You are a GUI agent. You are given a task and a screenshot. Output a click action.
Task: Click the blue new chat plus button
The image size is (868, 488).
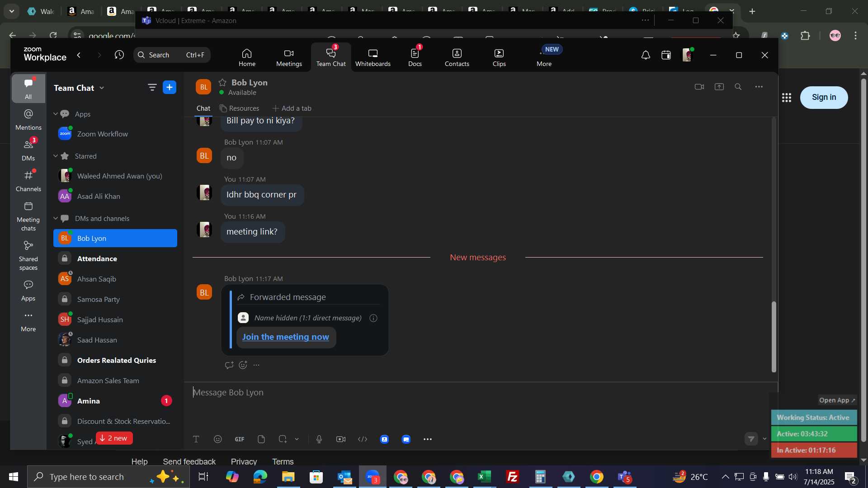point(170,88)
